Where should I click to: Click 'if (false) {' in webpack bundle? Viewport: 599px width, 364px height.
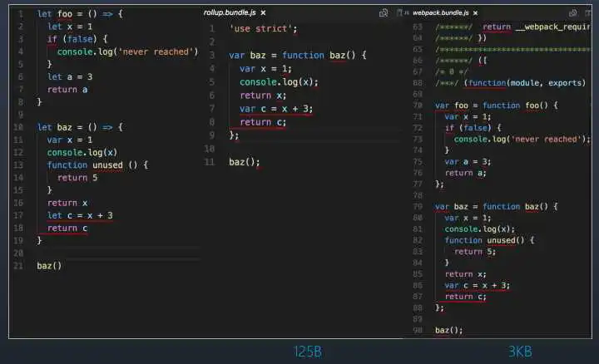[473, 128]
